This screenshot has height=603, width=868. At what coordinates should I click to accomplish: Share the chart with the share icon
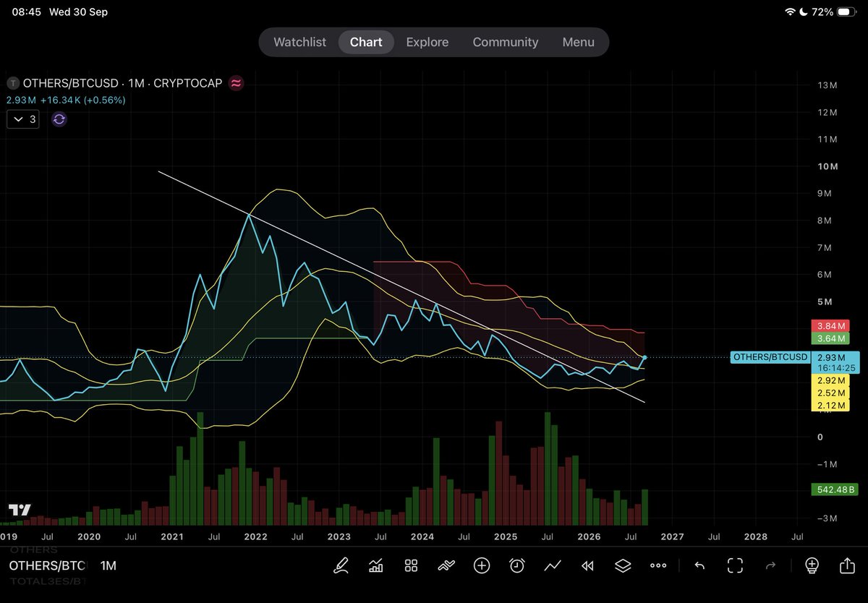click(847, 565)
